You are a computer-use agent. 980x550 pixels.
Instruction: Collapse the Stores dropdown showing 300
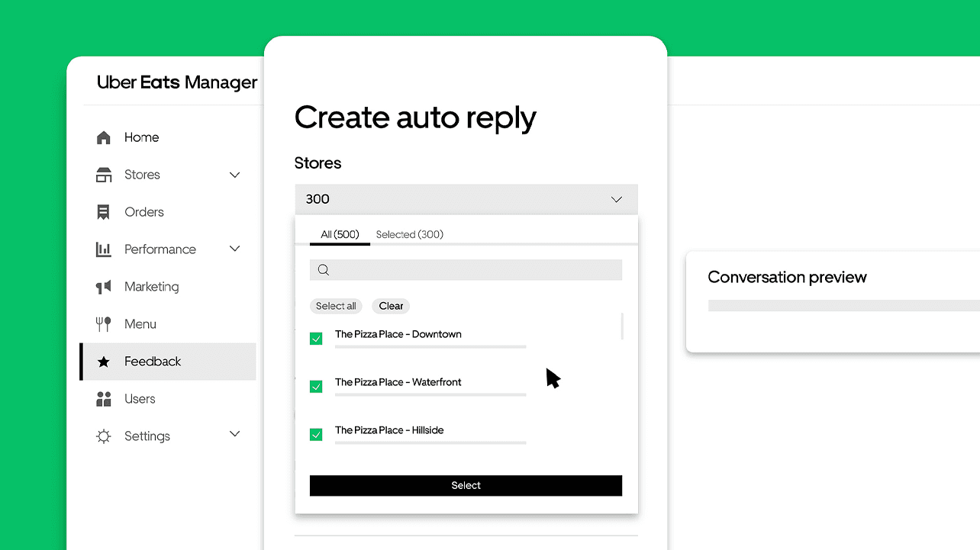466,199
